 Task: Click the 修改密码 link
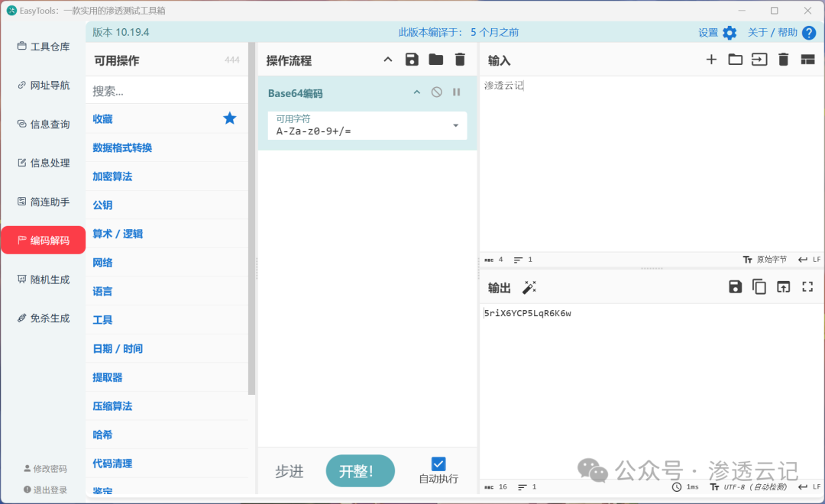[x=45, y=469]
